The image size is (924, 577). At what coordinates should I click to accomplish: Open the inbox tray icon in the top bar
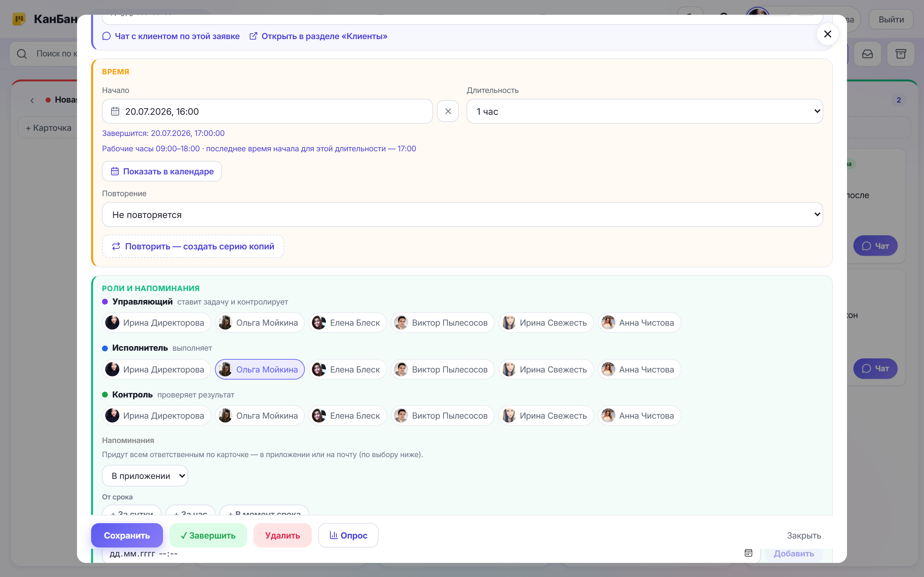[868, 54]
